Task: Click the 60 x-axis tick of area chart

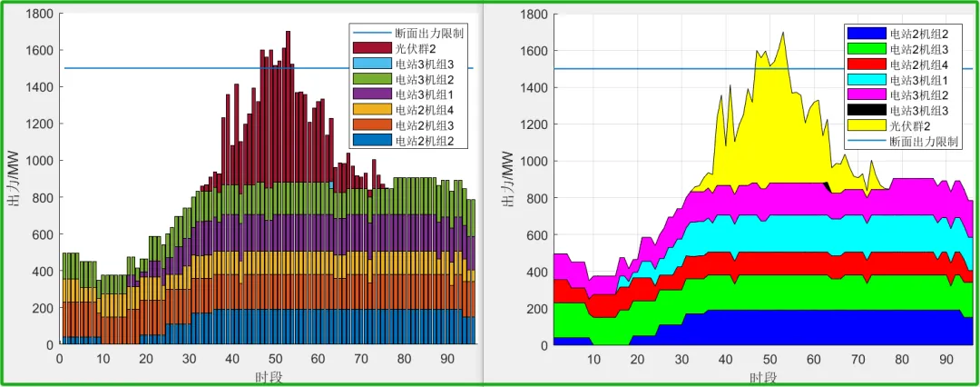Action: (x=814, y=360)
